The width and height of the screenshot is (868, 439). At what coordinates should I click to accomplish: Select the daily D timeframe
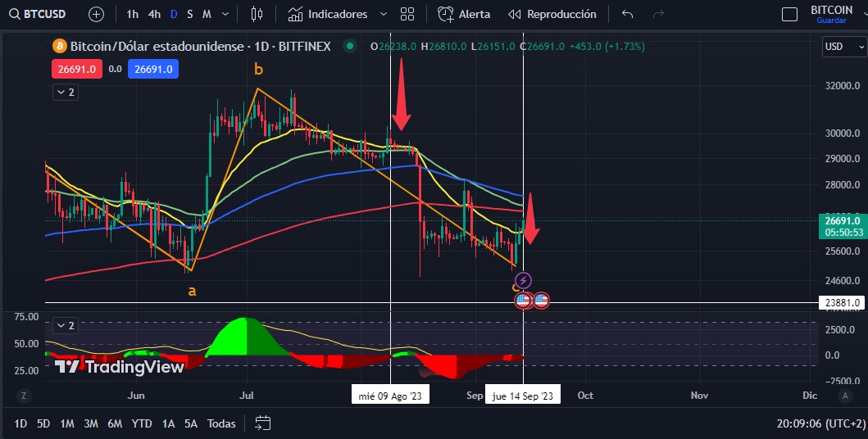coord(174,15)
